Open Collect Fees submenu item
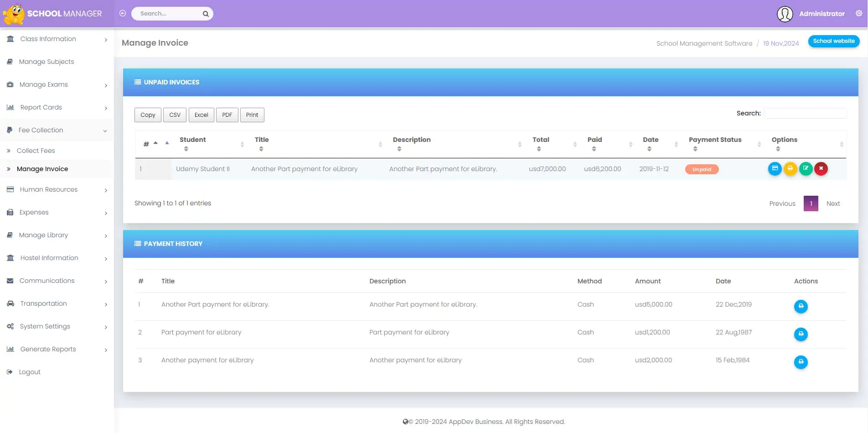This screenshot has height=433, width=868. click(36, 151)
